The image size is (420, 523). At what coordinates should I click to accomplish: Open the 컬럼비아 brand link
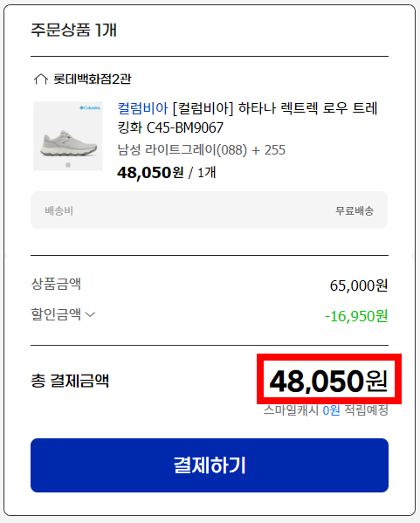[143, 108]
